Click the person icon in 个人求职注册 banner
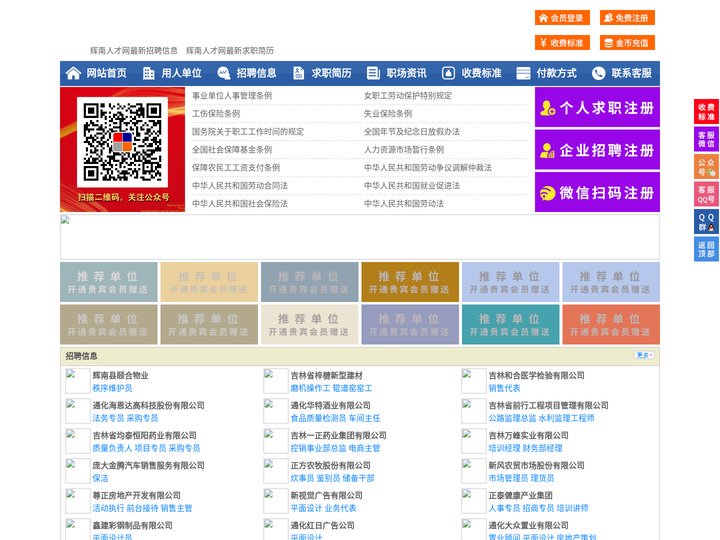The image size is (720, 540). (x=547, y=108)
